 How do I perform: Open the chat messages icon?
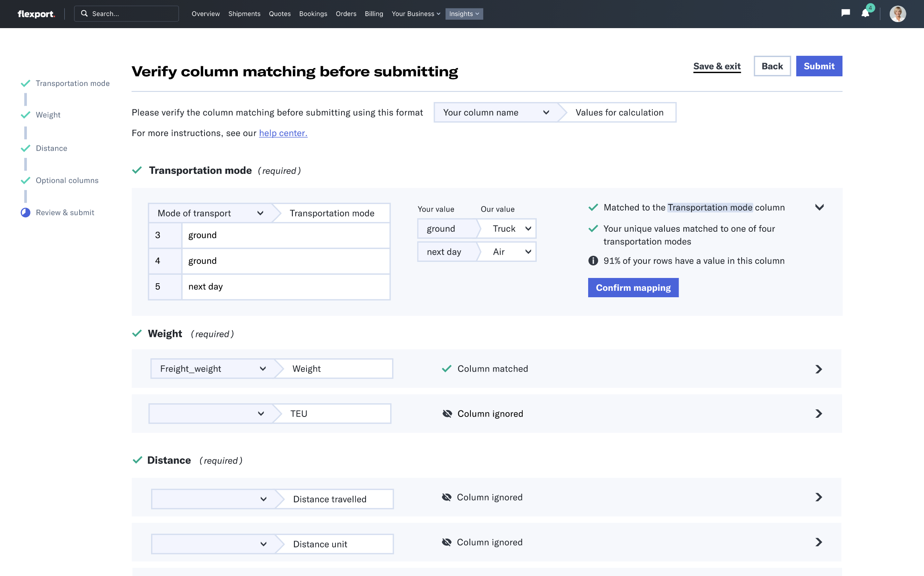(x=845, y=13)
